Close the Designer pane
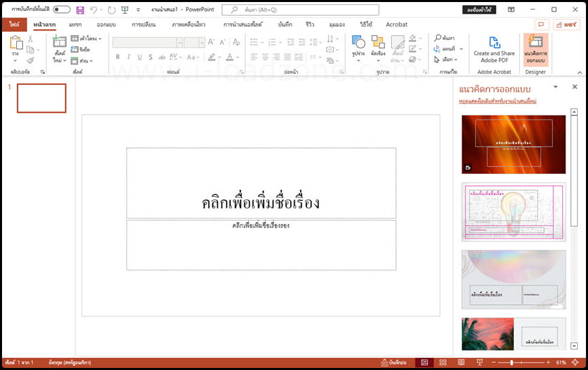 coord(574,87)
